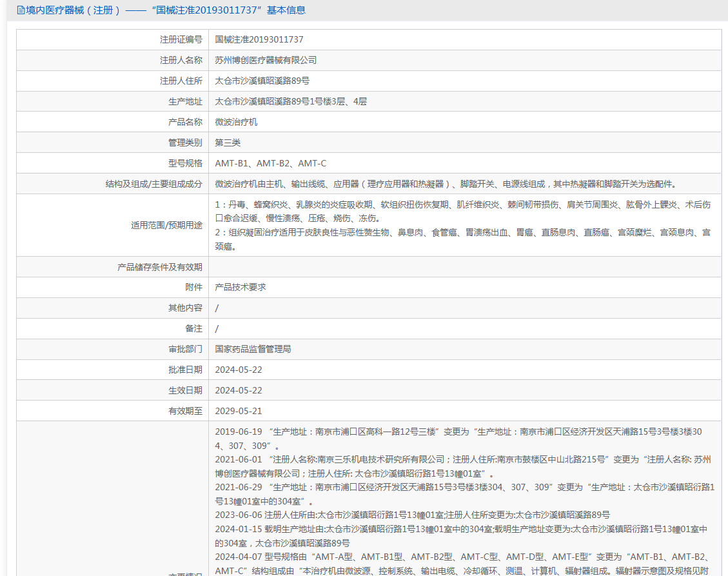Click the 注册人住所 label
Image resolution: width=728 pixels, height=576 pixels.
(x=181, y=81)
